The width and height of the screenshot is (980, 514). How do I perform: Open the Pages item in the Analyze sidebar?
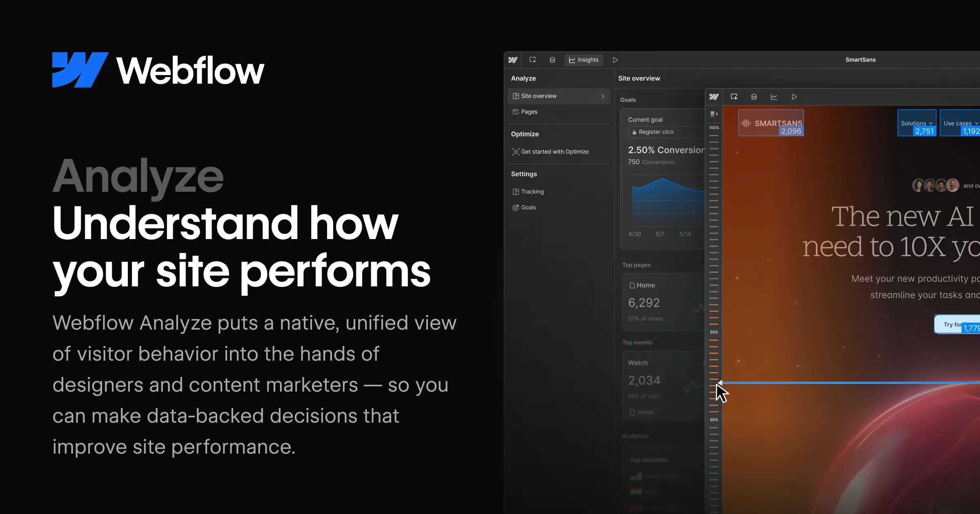529,112
